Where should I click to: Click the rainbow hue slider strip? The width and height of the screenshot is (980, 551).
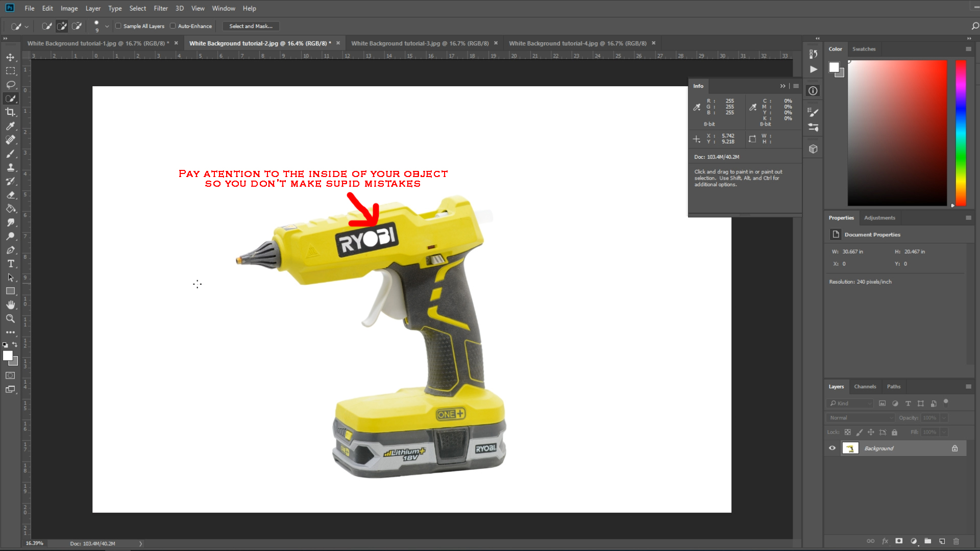tap(961, 133)
